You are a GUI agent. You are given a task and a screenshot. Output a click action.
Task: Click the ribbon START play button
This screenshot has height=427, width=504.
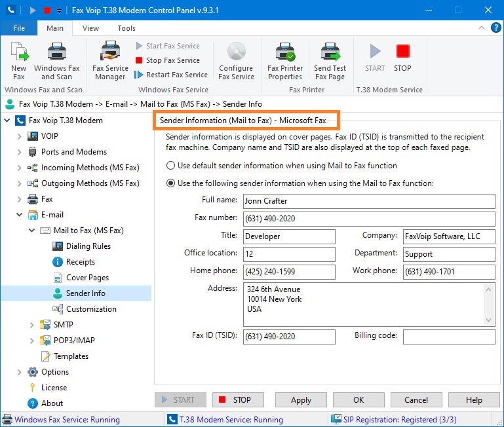375,58
